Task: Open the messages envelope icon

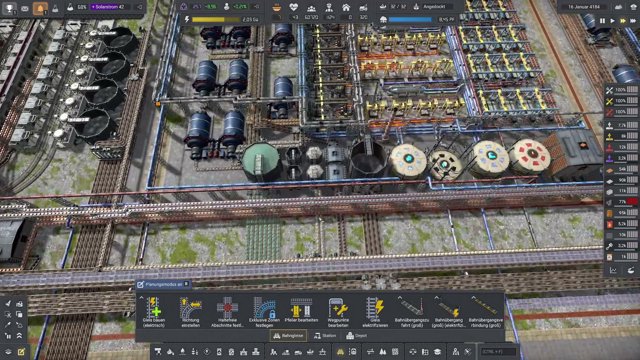Action: [x=24, y=8]
